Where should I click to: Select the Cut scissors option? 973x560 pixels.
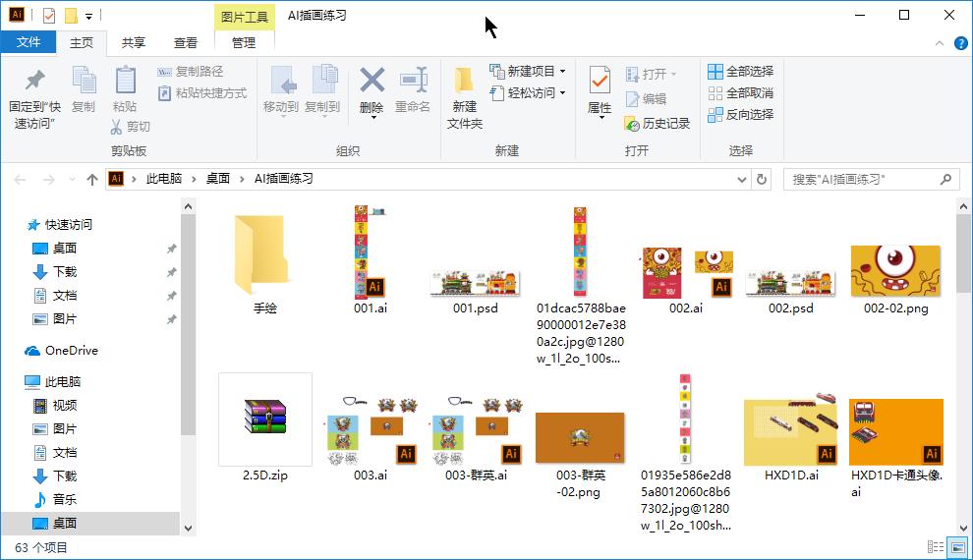[131, 127]
